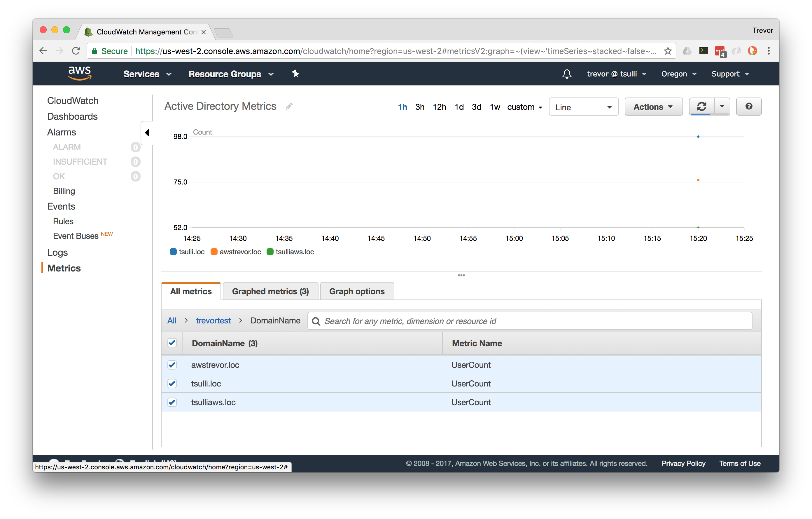Click the notifications bell icon
This screenshot has width=812, height=519.
567,74
